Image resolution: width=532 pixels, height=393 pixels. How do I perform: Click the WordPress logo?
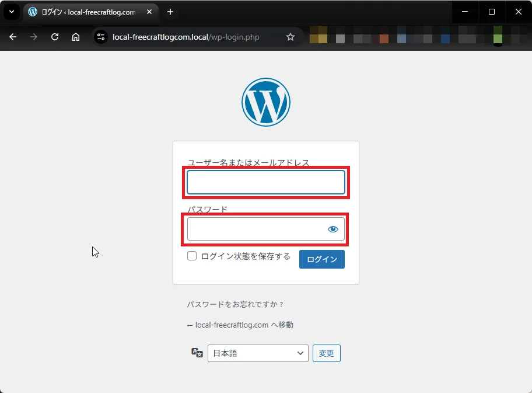(x=266, y=102)
